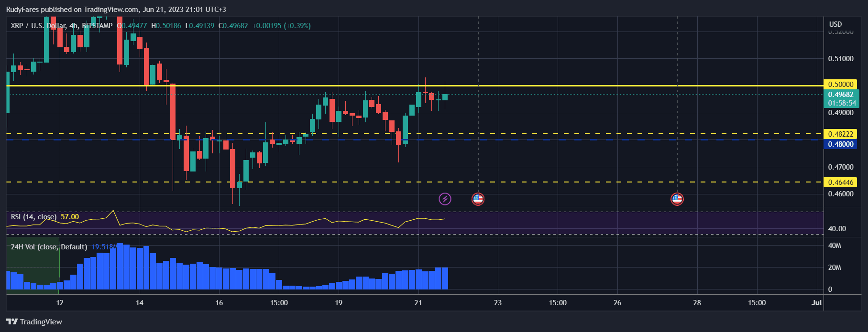868x332 pixels.
Task: Click the BITSTAMP exchange name in header
Action: 97,26
